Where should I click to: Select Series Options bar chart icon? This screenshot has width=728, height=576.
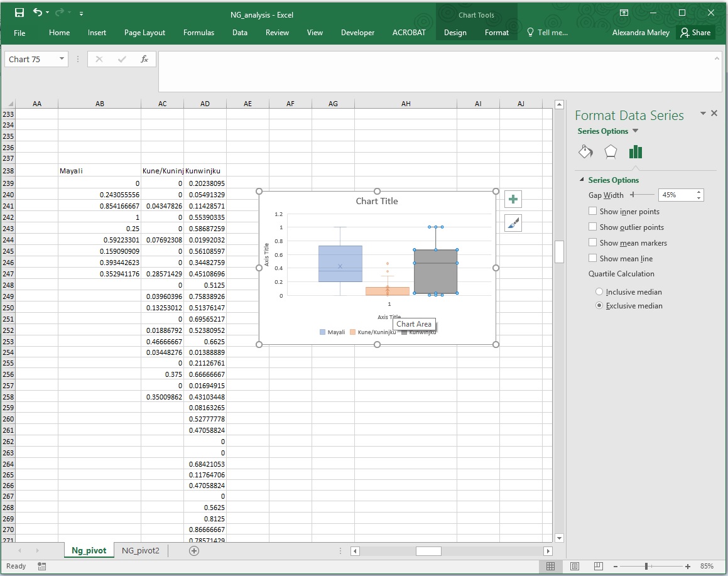pyautogui.click(x=635, y=152)
